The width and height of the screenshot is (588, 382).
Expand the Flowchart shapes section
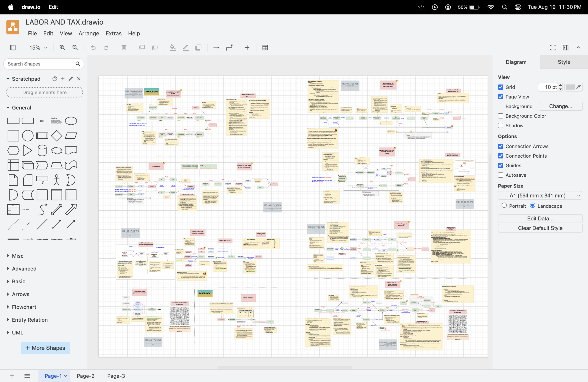24,307
